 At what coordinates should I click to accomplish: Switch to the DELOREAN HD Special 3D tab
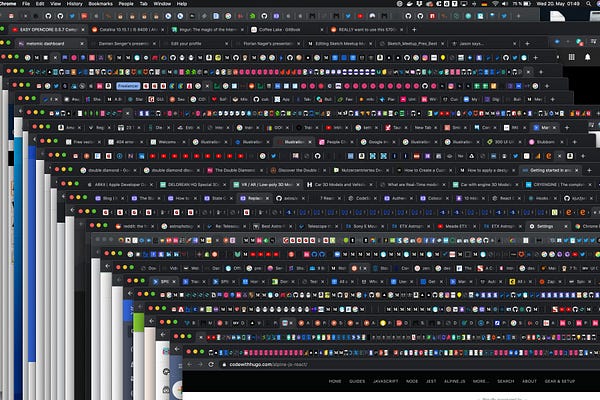193,184
